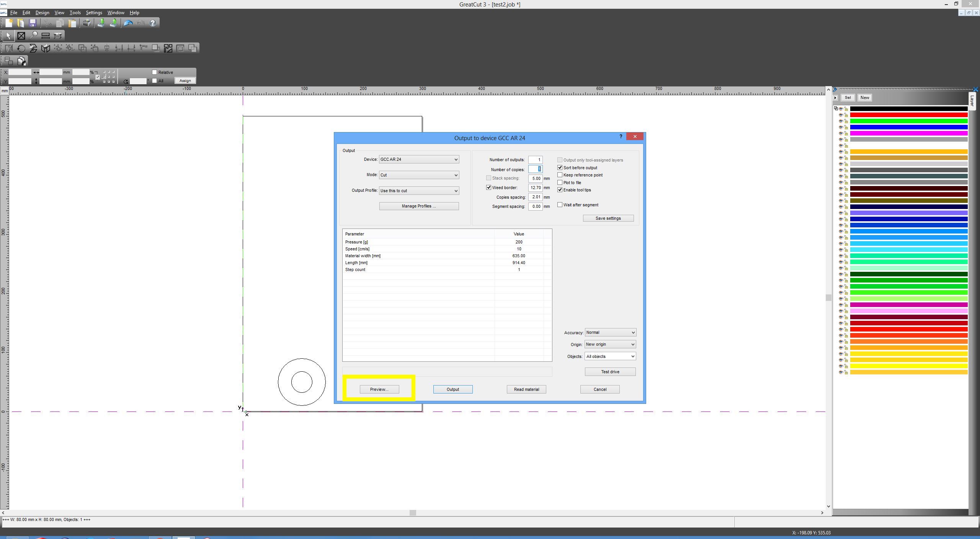980x539 pixels.
Task: Enable the Plot to file checkbox
Action: tap(560, 183)
